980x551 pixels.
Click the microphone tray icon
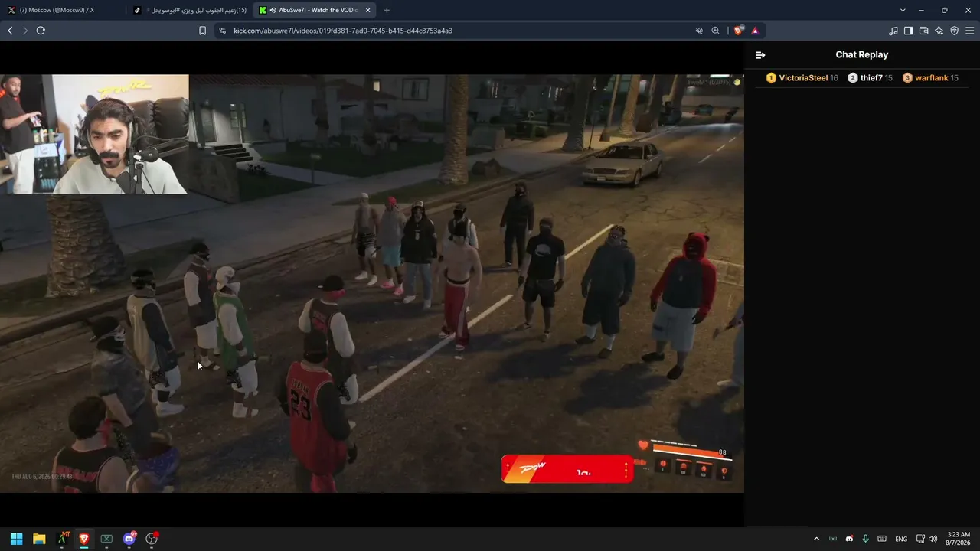click(866, 539)
